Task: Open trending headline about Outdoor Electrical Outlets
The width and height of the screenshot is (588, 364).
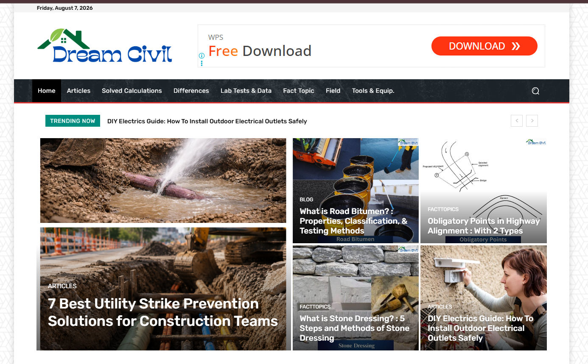Action: (207, 121)
